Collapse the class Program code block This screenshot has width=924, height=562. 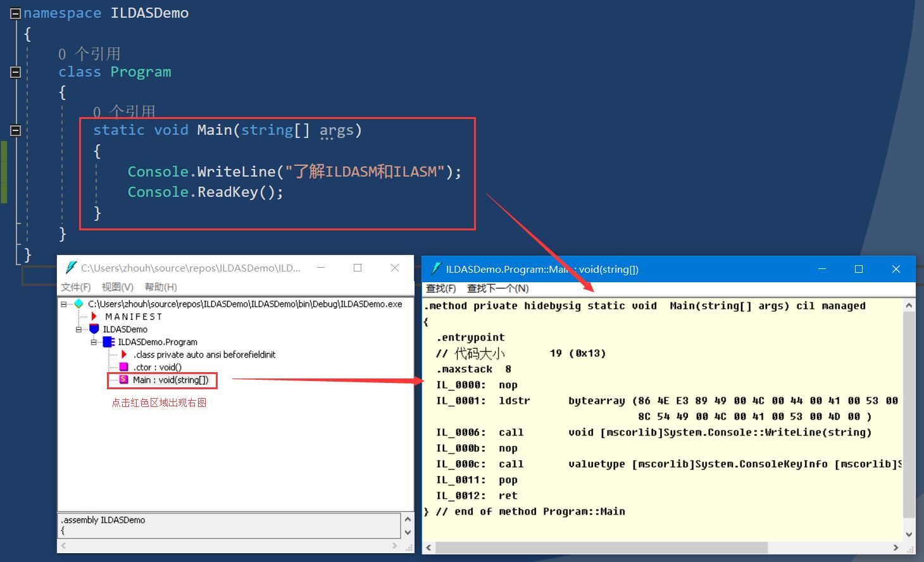click(x=16, y=72)
